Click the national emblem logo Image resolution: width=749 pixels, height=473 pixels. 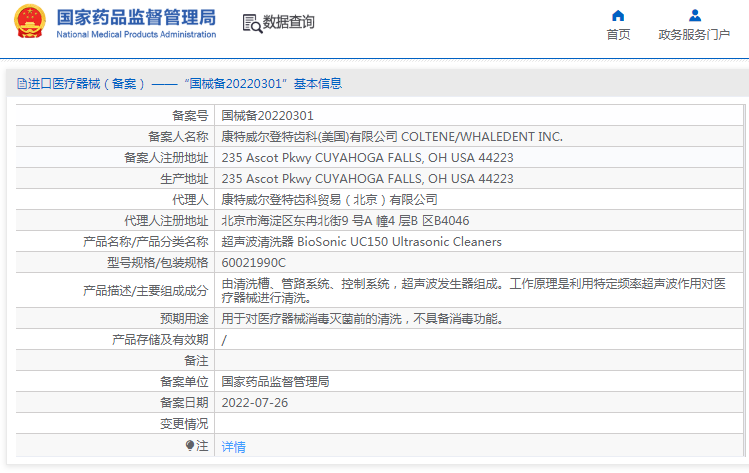30,22
